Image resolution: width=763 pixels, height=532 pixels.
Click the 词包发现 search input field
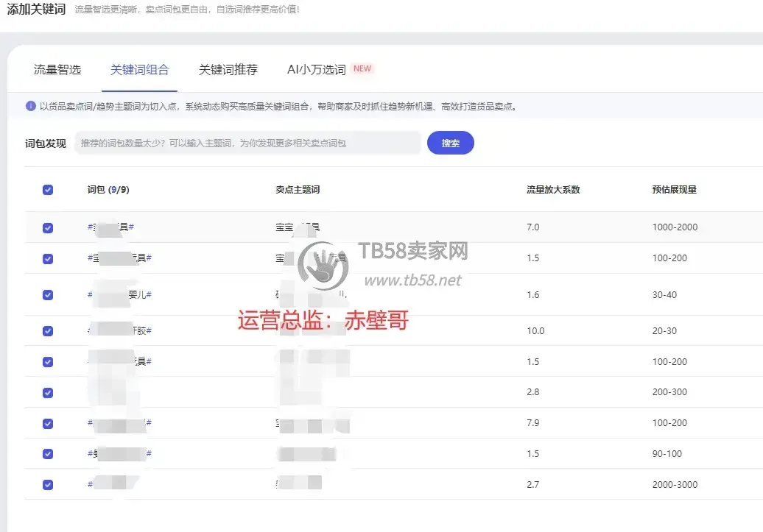click(x=247, y=143)
